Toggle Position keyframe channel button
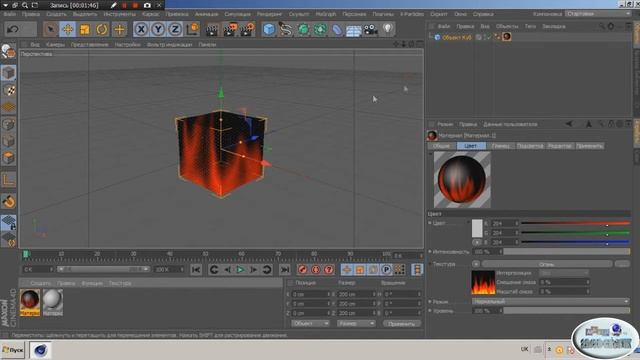Image resolution: width=640 pixels, height=360 pixels. 347,269
